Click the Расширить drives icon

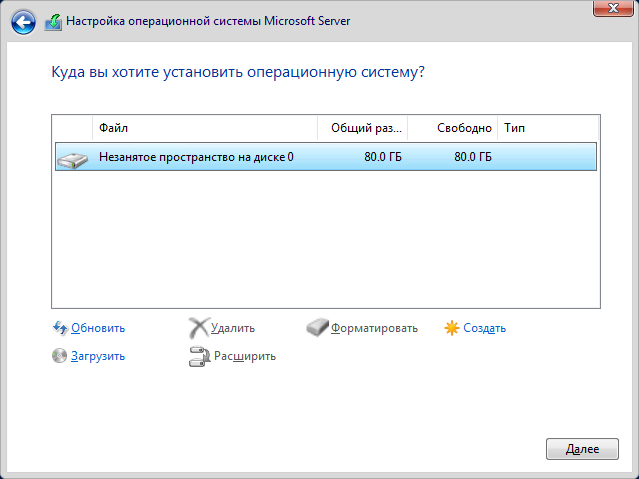[199, 356]
